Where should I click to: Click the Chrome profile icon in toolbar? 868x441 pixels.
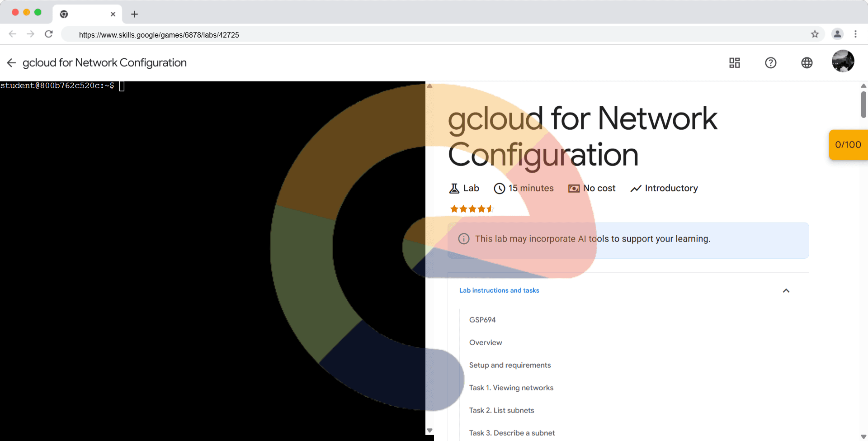837,34
